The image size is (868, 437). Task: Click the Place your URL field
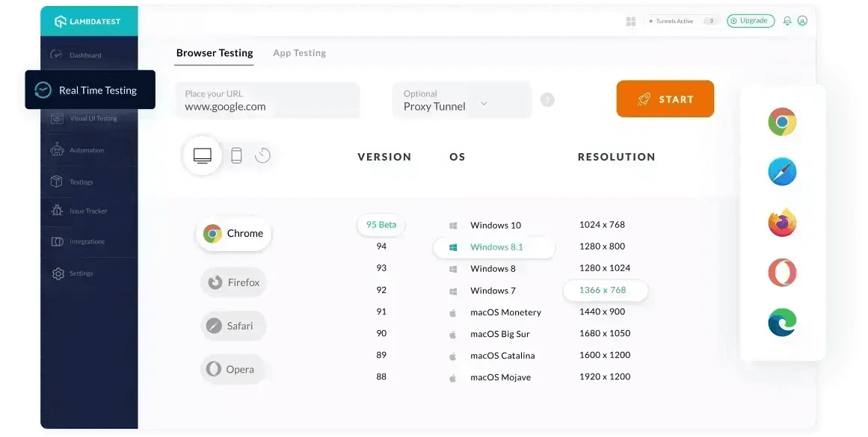coord(267,100)
